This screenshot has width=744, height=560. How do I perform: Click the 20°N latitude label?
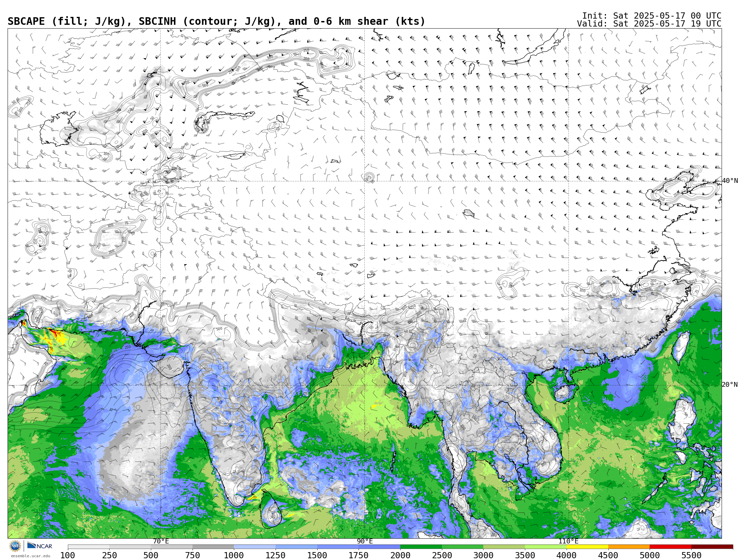click(x=730, y=385)
